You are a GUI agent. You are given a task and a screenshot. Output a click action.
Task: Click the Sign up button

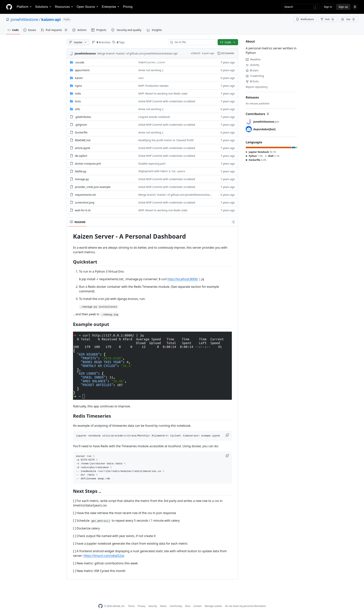pos(343,7)
